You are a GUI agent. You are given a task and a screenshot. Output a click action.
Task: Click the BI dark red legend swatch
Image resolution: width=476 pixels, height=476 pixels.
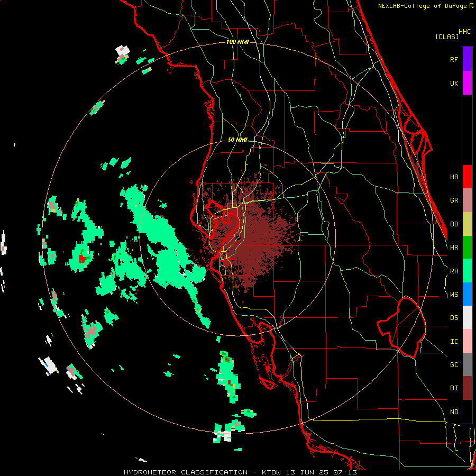467,388
